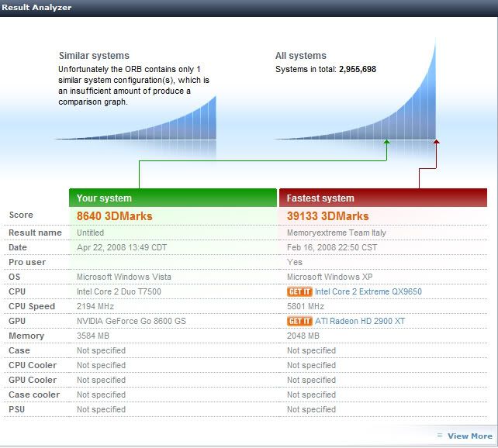Click the All systems heading
498x448 pixels.
pos(300,56)
